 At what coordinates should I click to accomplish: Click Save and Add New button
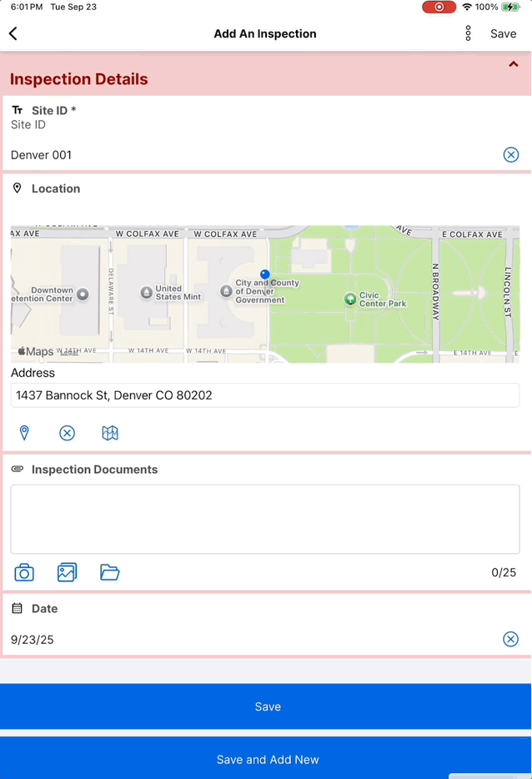(266, 759)
